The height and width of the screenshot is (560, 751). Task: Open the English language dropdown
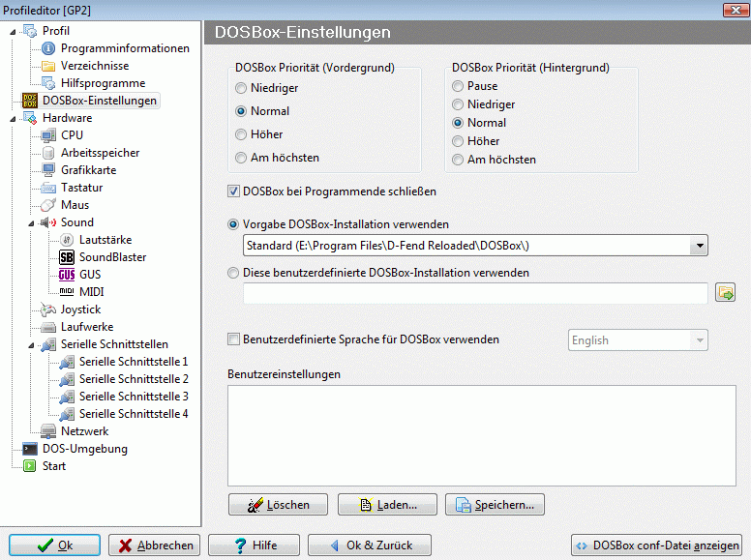700,340
